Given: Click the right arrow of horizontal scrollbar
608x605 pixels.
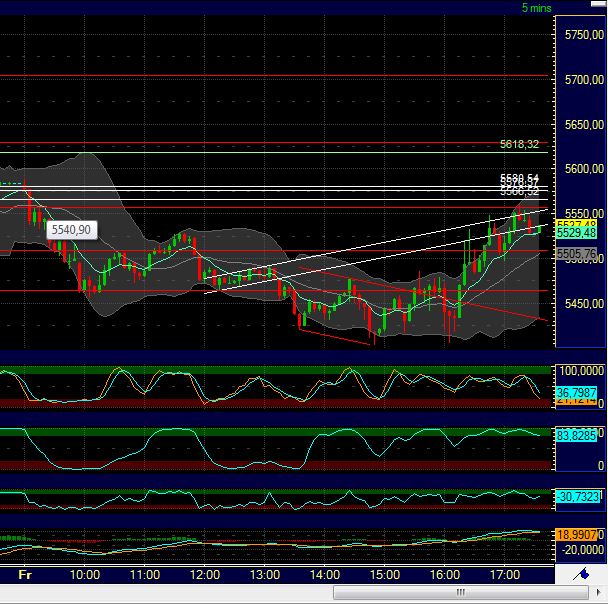Looking at the screenshot, I should 599,594.
